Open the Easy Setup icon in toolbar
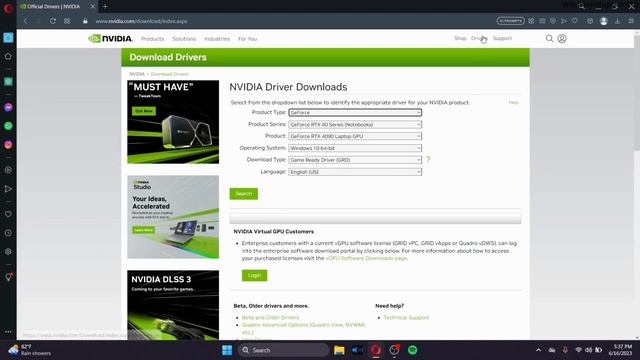This screenshot has width=640, height=360. click(631, 21)
